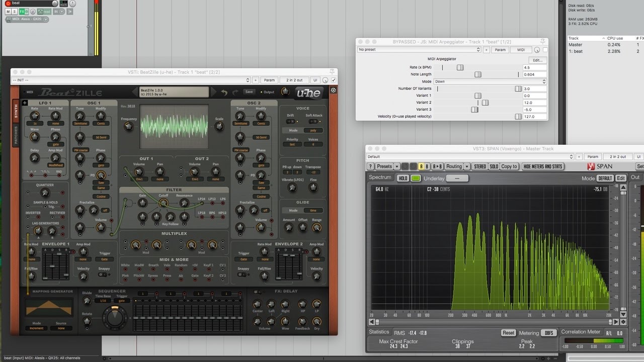Click the Velocity slider handle
644x362 pixels.
518,117
